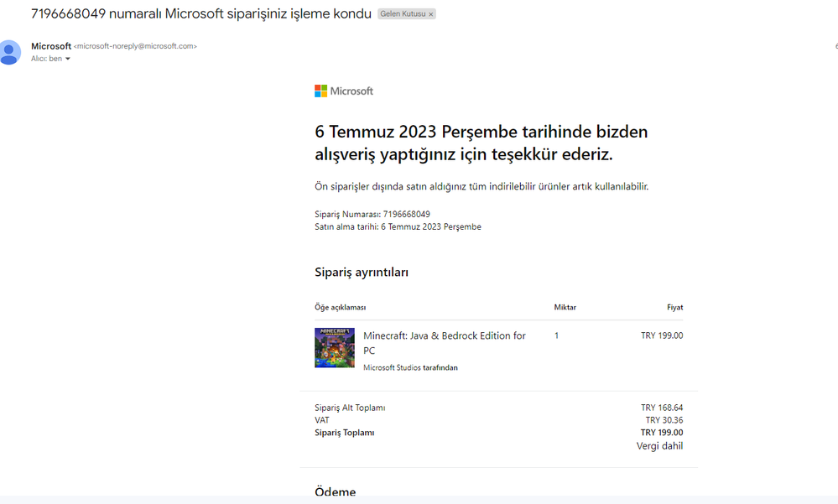Expand recipient details arrow next to 'Alıcı: ben'
Image resolution: width=838 pixels, height=504 pixels.
pos(68,59)
